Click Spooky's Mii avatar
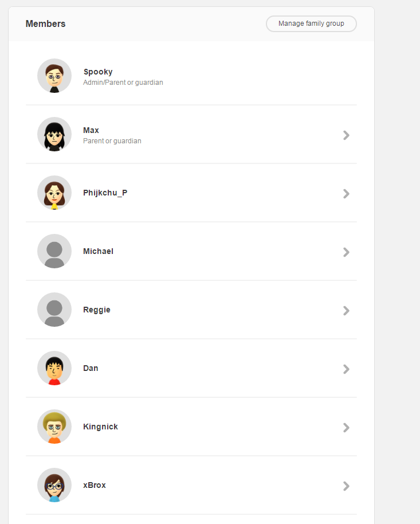 (x=54, y=76)
